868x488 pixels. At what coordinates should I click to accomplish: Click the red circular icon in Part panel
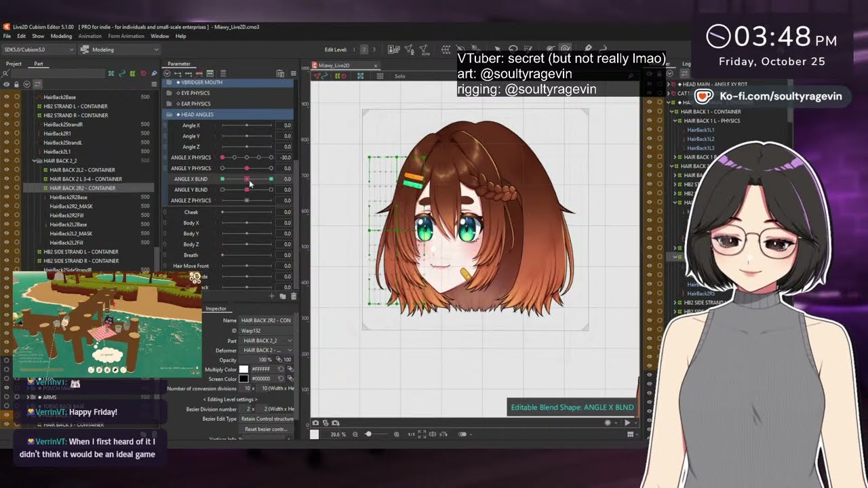pyautogui.click(x=143, y=73)
